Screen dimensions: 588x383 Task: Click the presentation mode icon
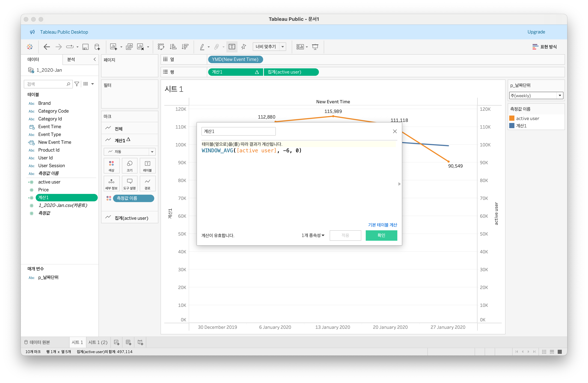click(315, 47)
